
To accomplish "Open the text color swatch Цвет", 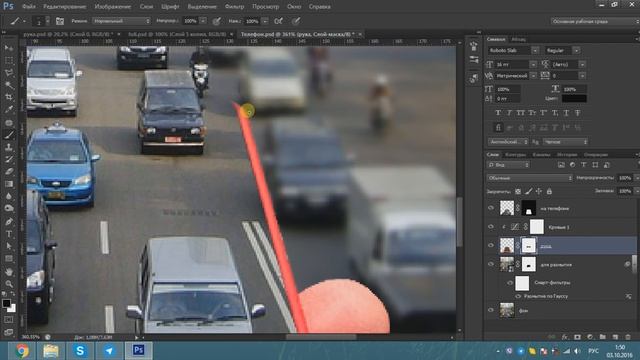I will pos(574,98).
